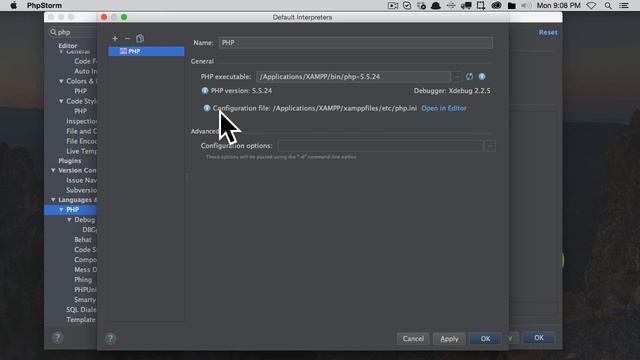Screen dimensions: 640x360
Task: Focus the Configuration options field
Action: [380, 146]
